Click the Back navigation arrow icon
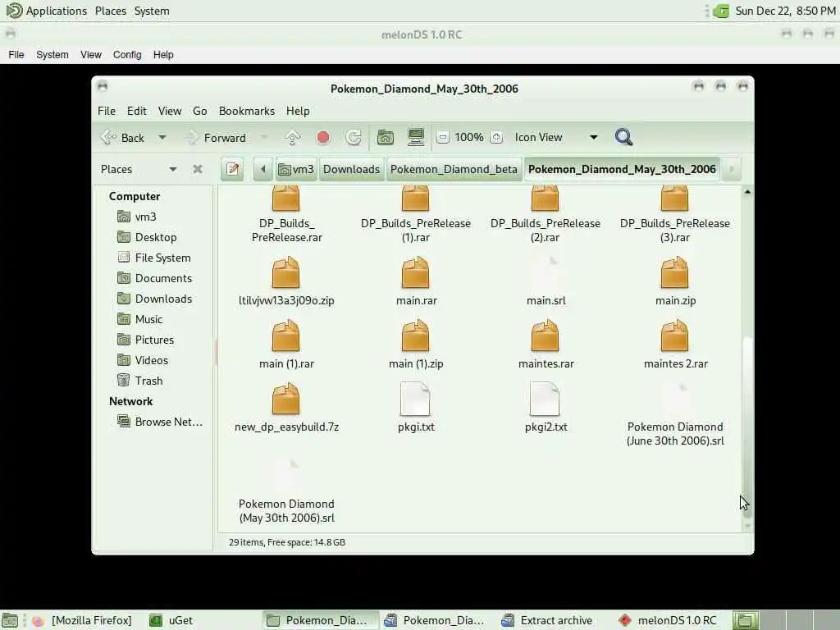This screenshot has width=840, height=630. coord(108,138)
